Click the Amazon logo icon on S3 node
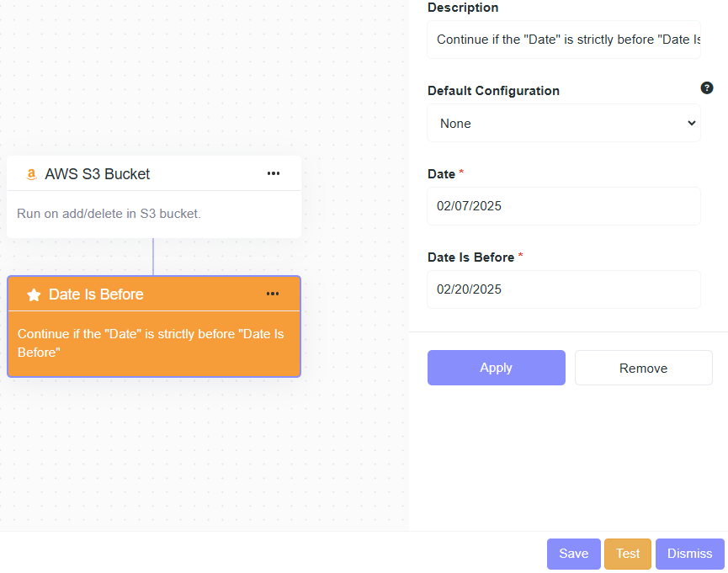728x573 pixels. [31, 174]
